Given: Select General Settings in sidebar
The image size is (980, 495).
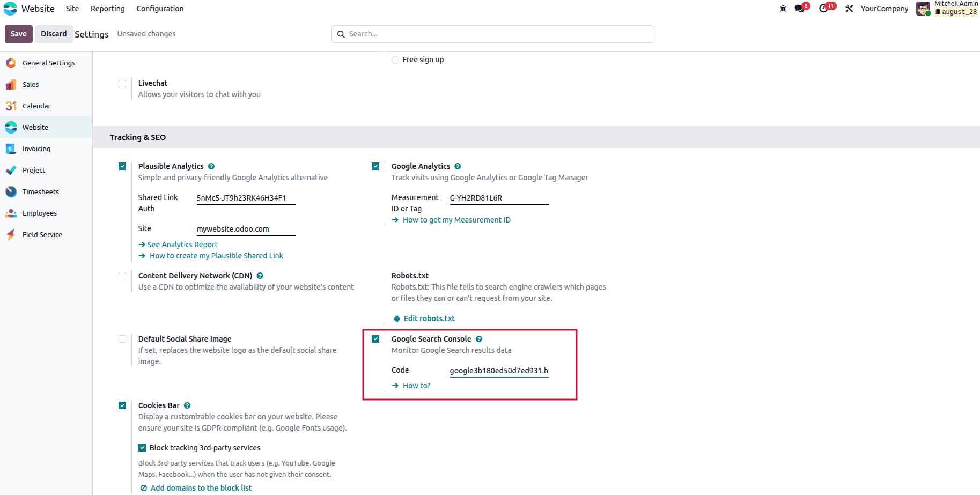Looking at the screenshot, I should (x=46, y=63).
